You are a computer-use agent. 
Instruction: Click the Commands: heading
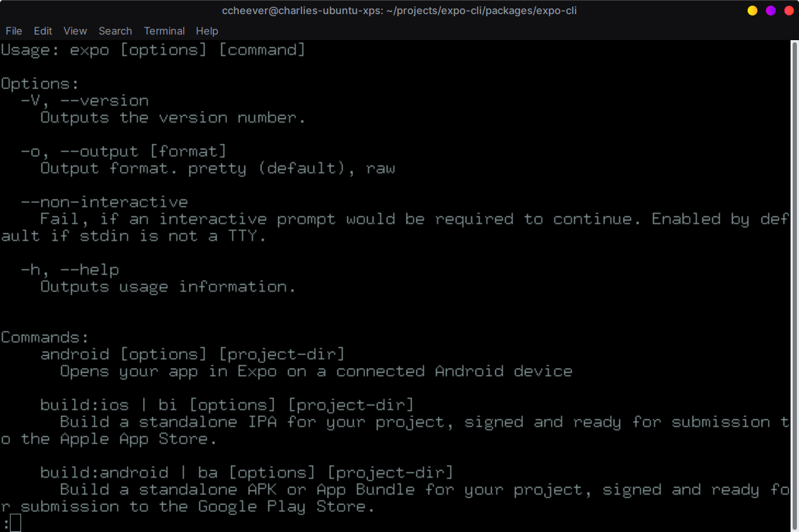point(44,337)
